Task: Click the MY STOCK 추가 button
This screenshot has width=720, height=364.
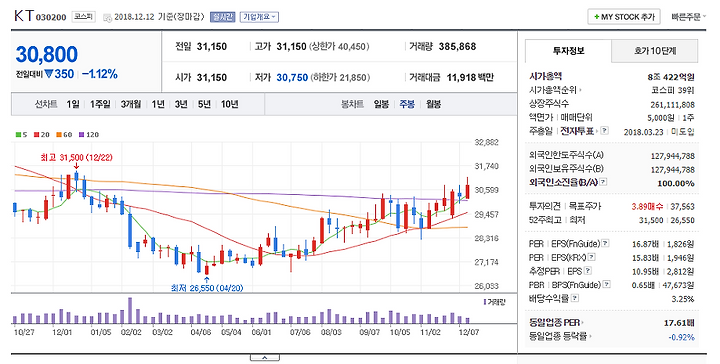Action: tap(624, 17)
